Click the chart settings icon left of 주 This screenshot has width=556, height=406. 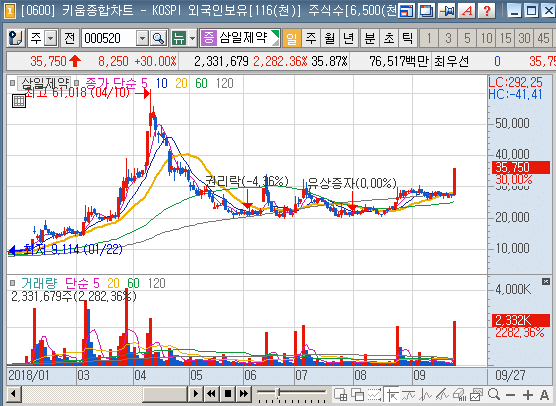tap(16, 38)
